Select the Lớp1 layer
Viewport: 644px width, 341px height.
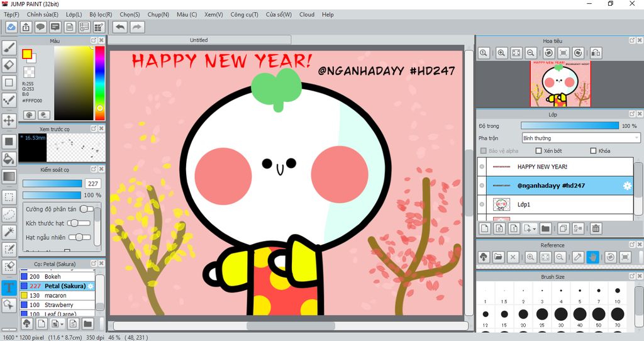pos(556,204)
